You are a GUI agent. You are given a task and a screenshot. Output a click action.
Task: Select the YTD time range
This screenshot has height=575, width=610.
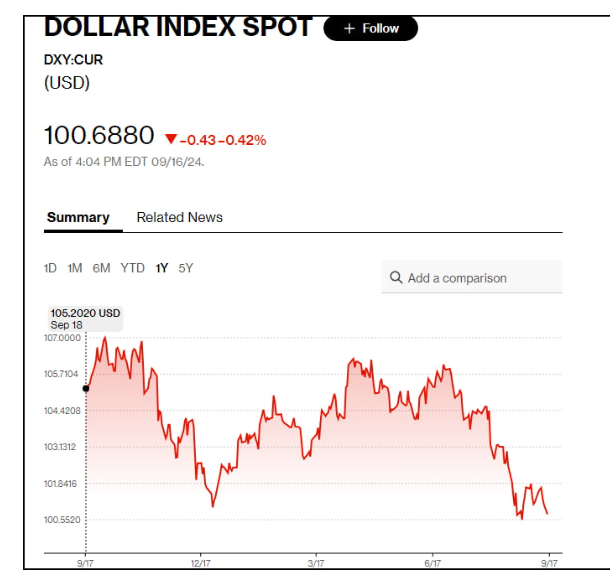(x=133, y=268)
